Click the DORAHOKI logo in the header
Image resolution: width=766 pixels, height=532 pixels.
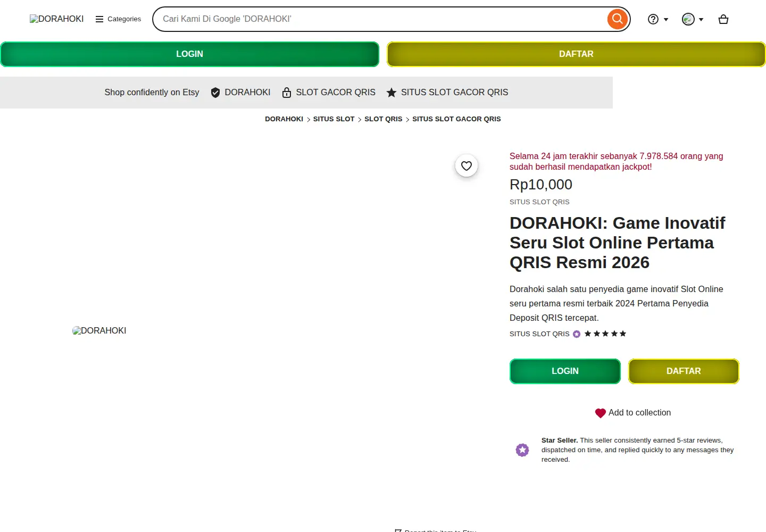pos(57,19)
